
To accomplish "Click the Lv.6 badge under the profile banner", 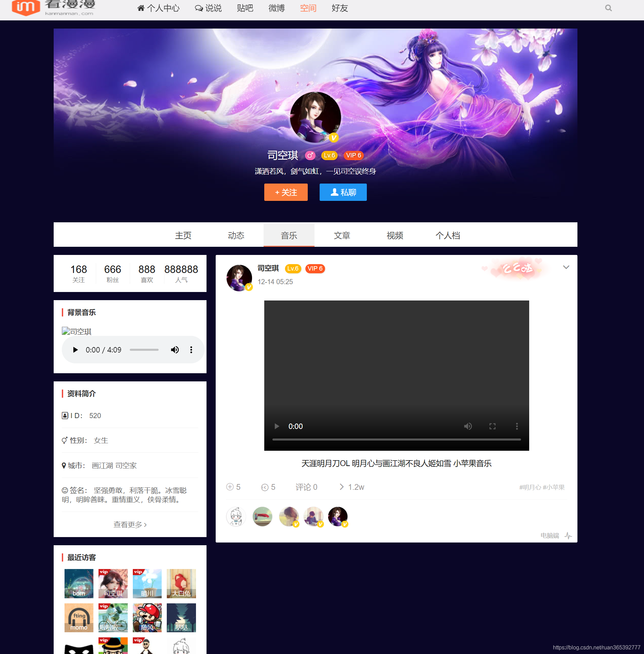I will [329, 155].
